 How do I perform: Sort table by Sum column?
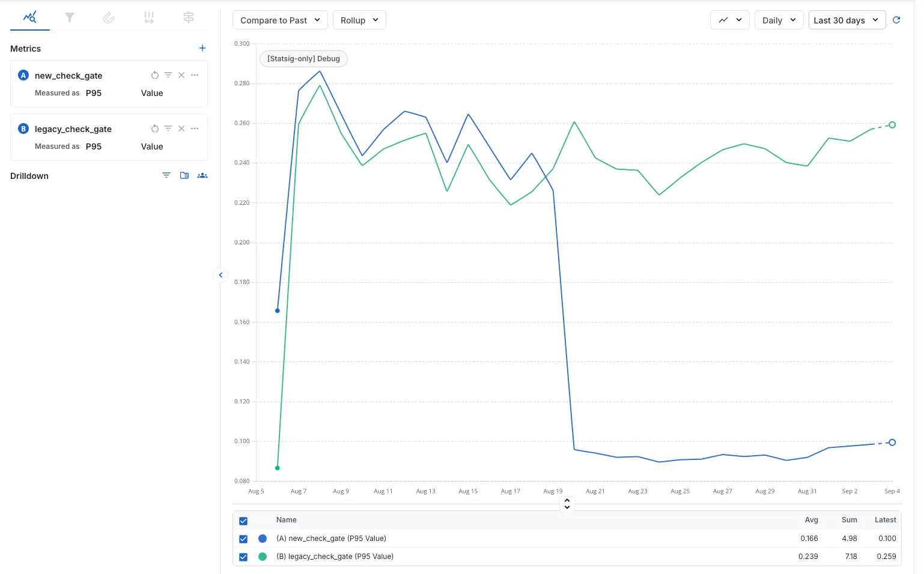click(x=849, y=520)
